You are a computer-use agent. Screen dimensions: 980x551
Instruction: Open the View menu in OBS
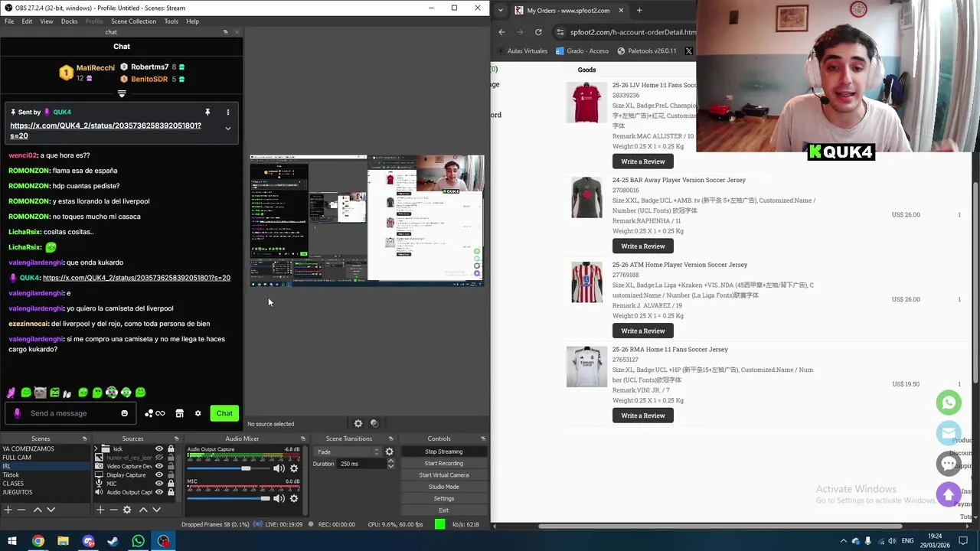click(x=47, y=21)
